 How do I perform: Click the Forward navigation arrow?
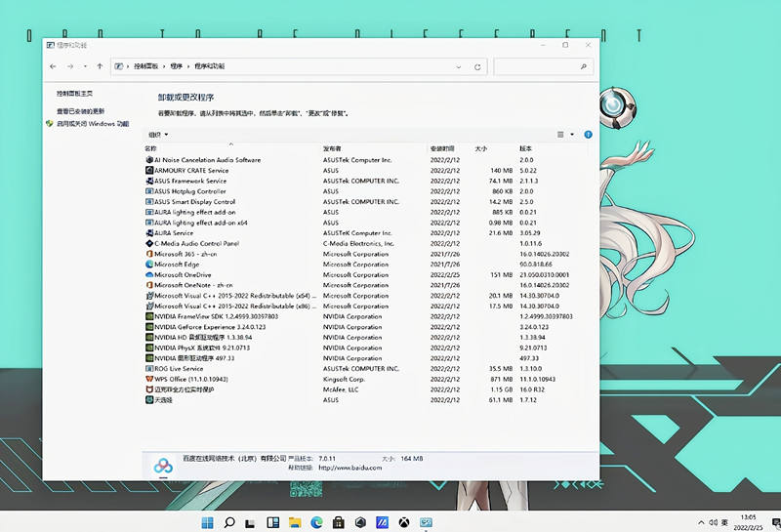pyautogui.click(x=70, y=66)
